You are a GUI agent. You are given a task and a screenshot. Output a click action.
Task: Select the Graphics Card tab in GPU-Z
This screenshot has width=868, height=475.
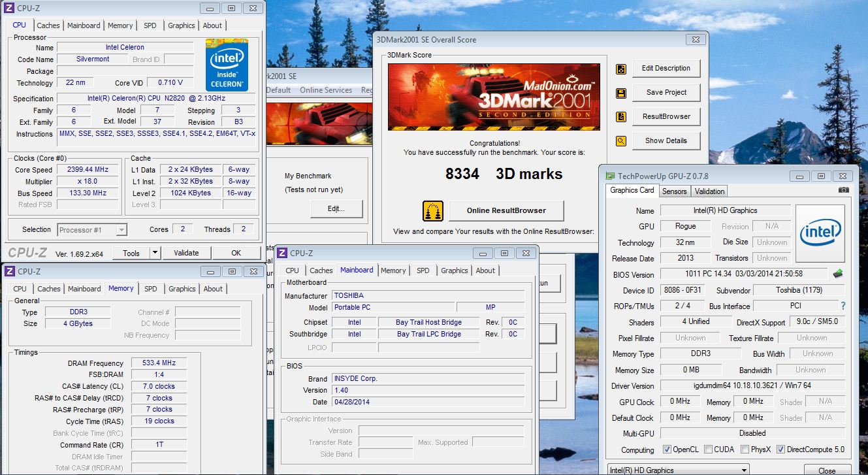click(632, 190)
